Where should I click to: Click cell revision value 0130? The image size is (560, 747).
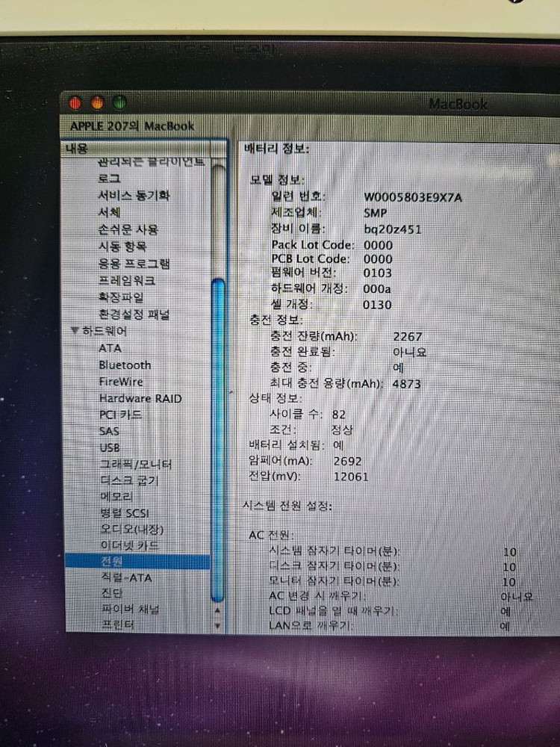[377, 305]
